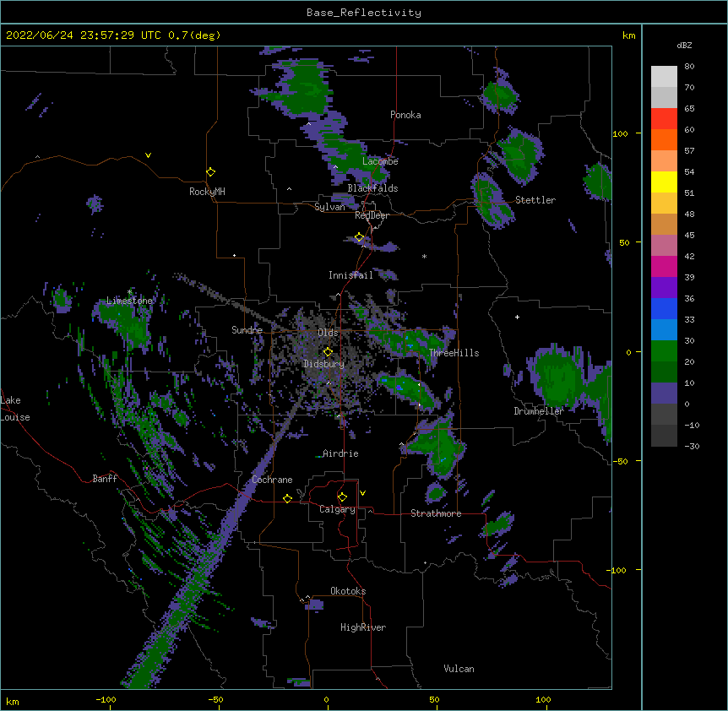This screenshot has width=728, height=711.
Task: Select the RockyMH map label
Action: 207,191
